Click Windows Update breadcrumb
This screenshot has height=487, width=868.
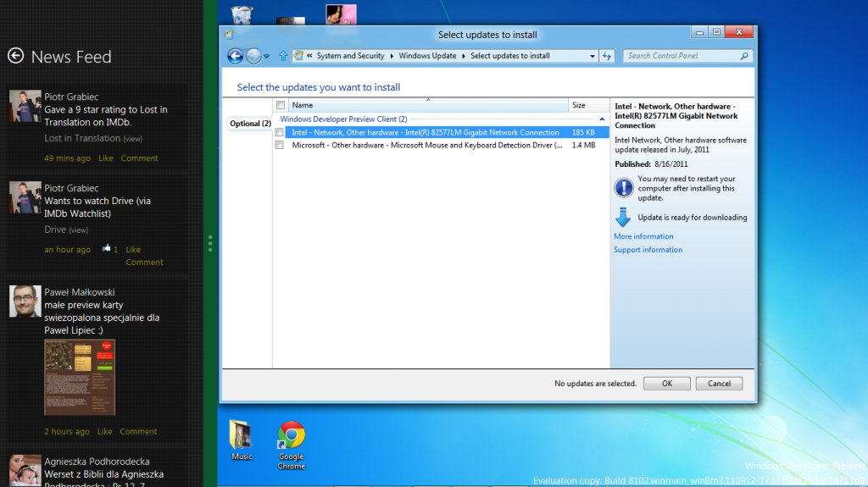tap(427, 56)
